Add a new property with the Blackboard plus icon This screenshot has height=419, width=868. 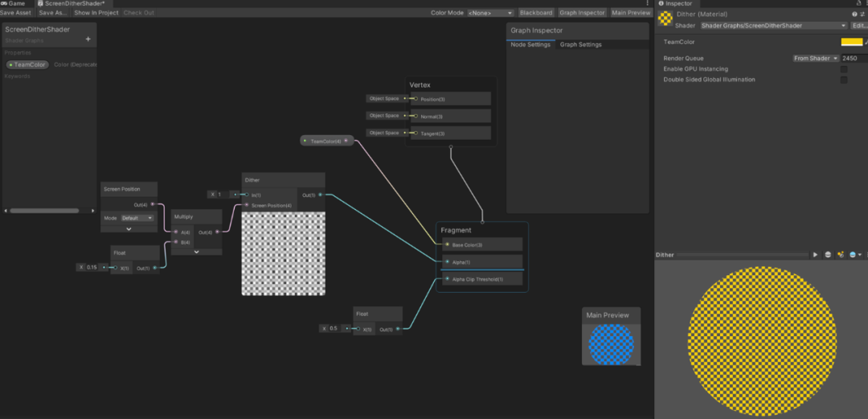tap(88, 39)
